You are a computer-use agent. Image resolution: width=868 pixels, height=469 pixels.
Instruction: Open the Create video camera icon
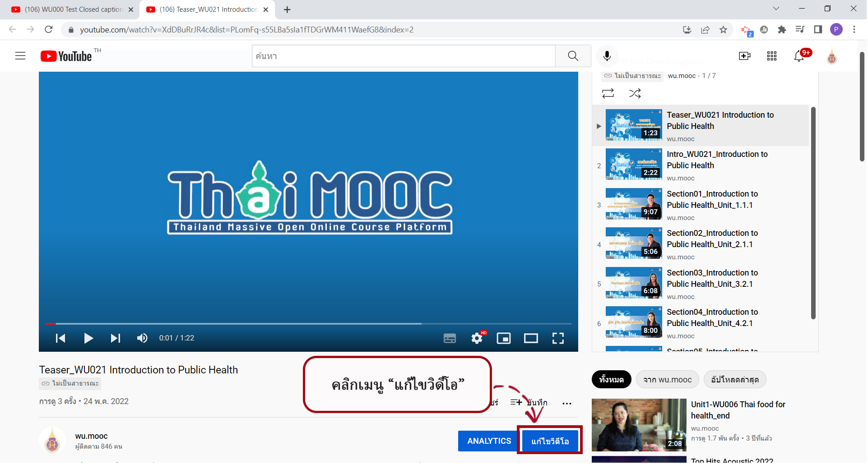pyautogui.click(x=745, y=56)
